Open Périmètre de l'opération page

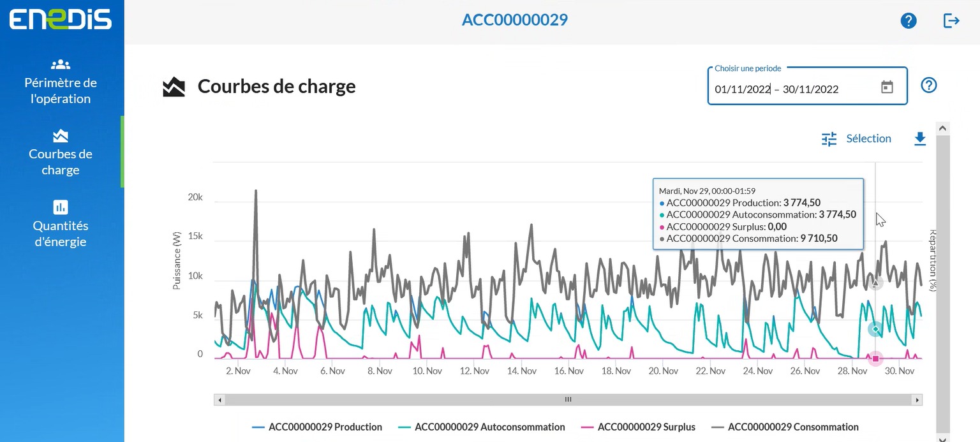pos(61,82)
